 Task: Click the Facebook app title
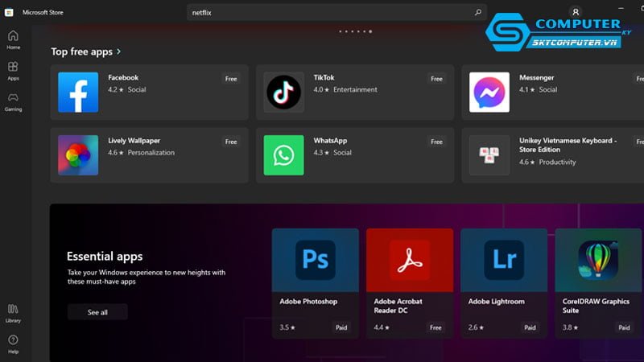123,77
